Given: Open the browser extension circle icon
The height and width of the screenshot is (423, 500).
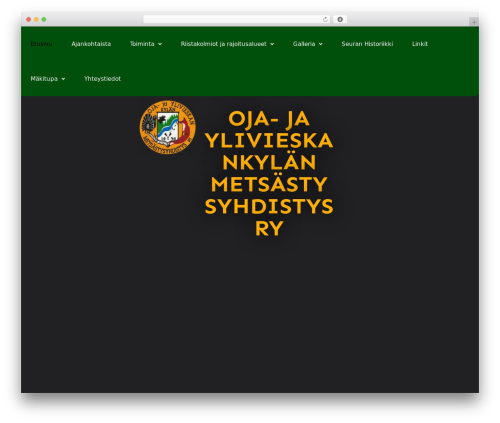Looking at the screenshot, I should (x=340, y=19).
